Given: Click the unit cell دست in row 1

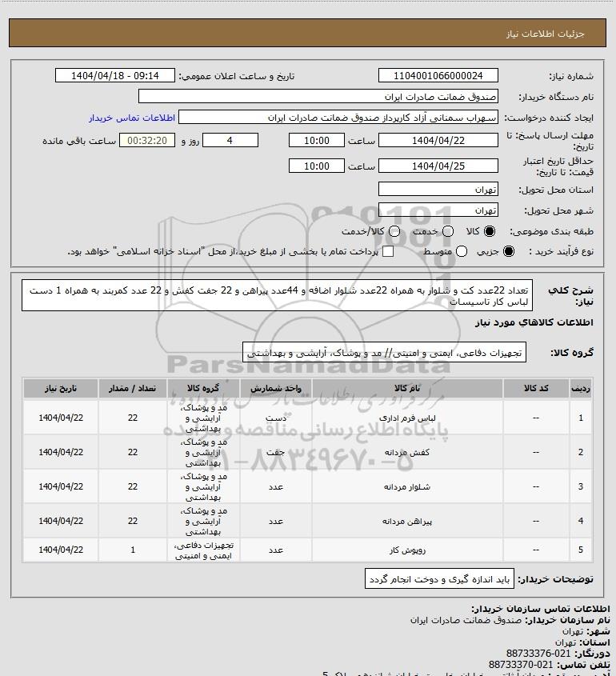Looking at the screenshot, I should 276,418.
